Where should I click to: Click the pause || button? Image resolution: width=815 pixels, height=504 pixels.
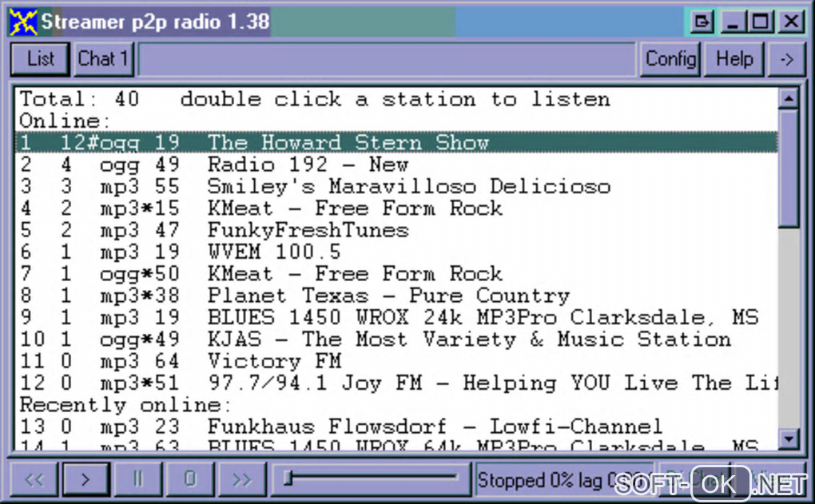click(x=137, y=478)
